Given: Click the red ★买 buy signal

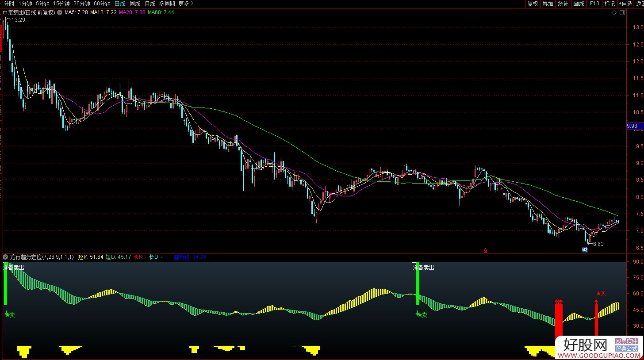Looking at the screenshot, I should (601, 293).
